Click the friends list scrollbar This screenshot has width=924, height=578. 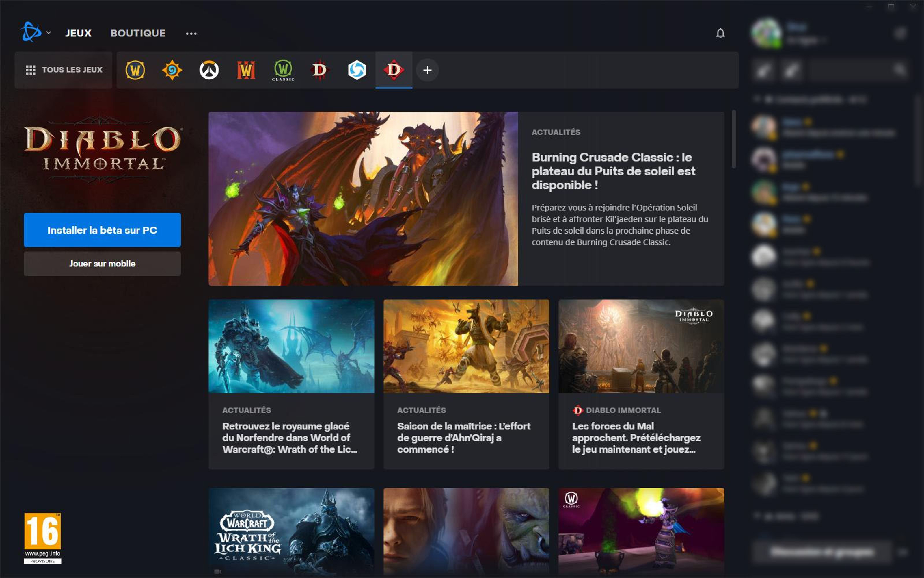click(918, 141)
